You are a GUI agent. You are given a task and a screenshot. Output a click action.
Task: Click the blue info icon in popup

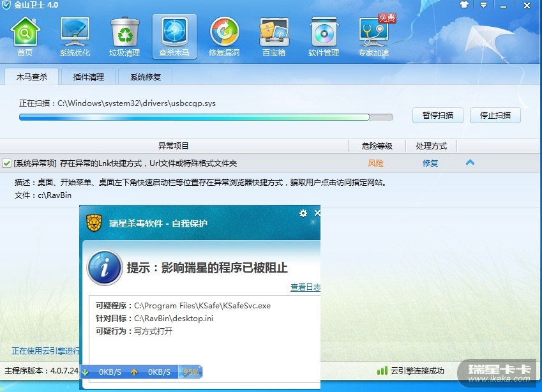click(x=105, y=268)
